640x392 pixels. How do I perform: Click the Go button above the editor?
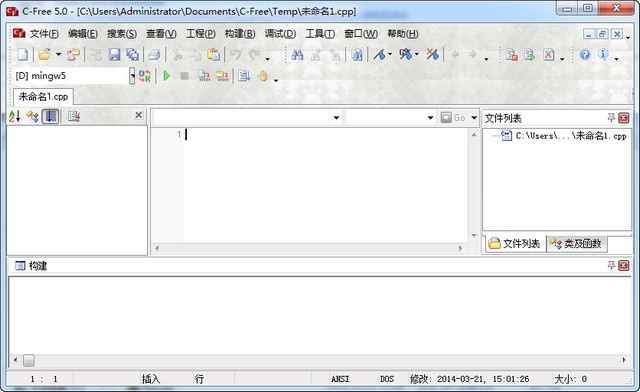[x=453, y=118]
